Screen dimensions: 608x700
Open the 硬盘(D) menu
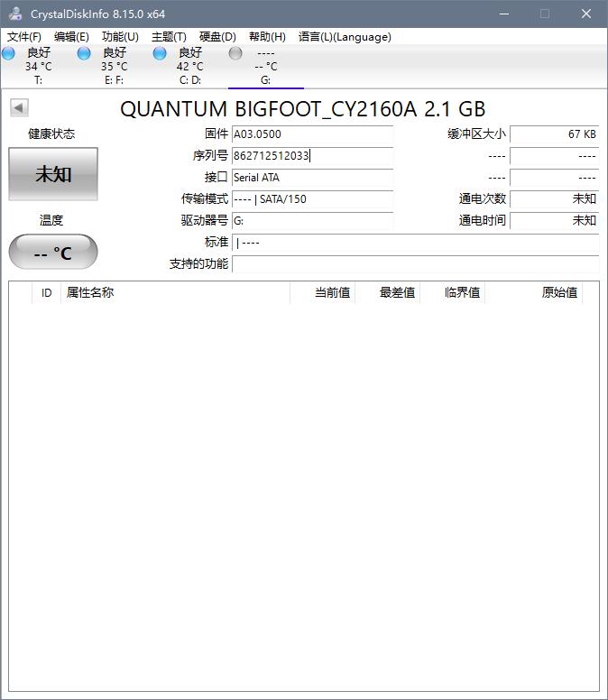(217, 37)
